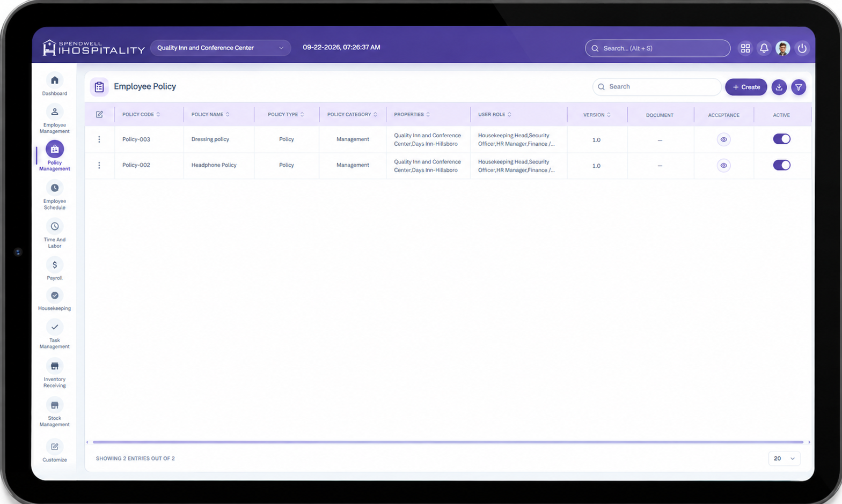
Task: View acceptance eye icon for Policy-003
Action: pyautogui.click(x=723, y=139)
